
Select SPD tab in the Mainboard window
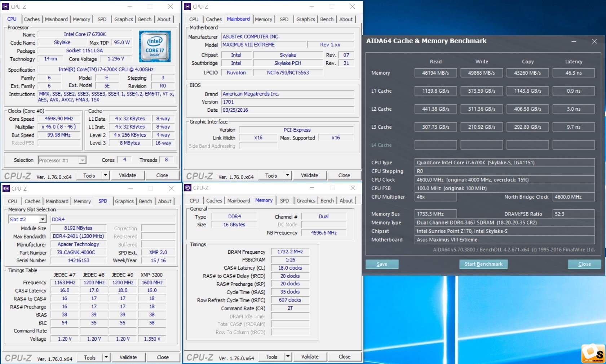pos(284,19)
